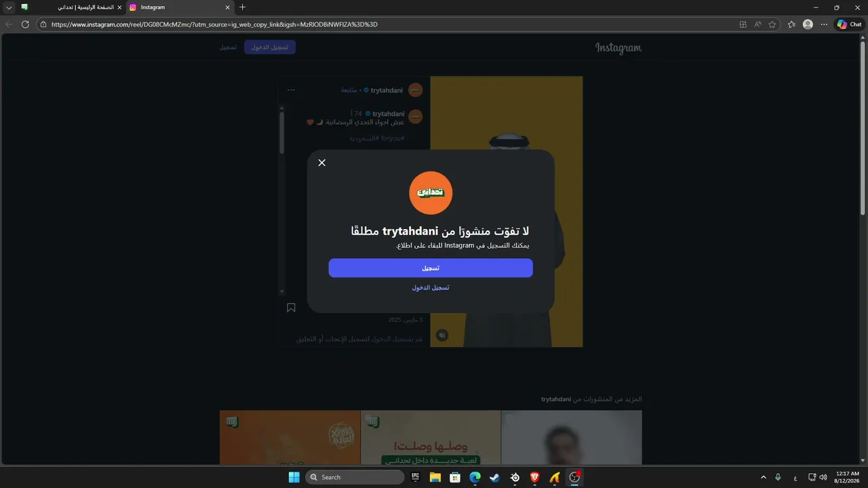Open SteelSeries app from taskbar
Screen dimensions: 868x488
pyautogui.click(x=515, y=477)
